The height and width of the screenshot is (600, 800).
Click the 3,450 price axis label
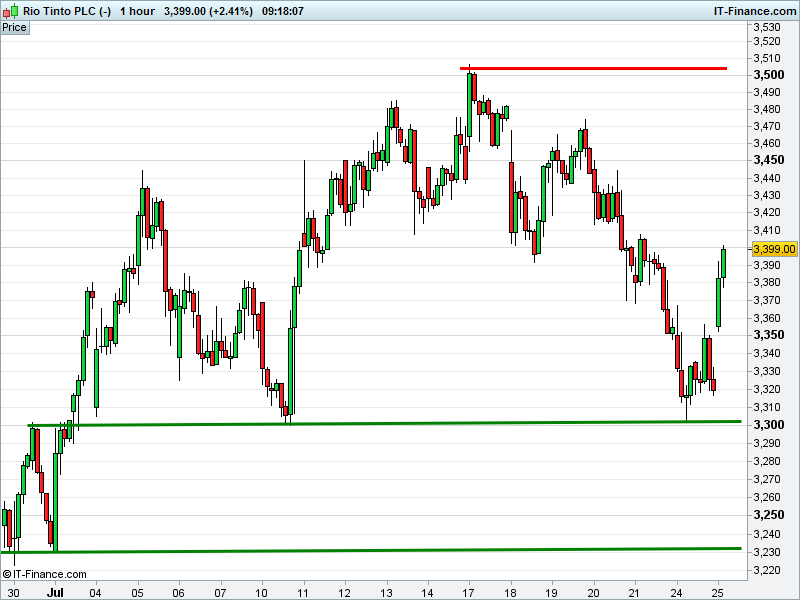pyautogui.click(x=768, y=160)
